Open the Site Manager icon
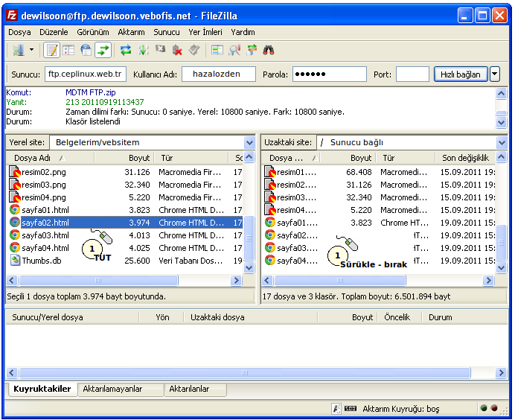 point(19,51)
